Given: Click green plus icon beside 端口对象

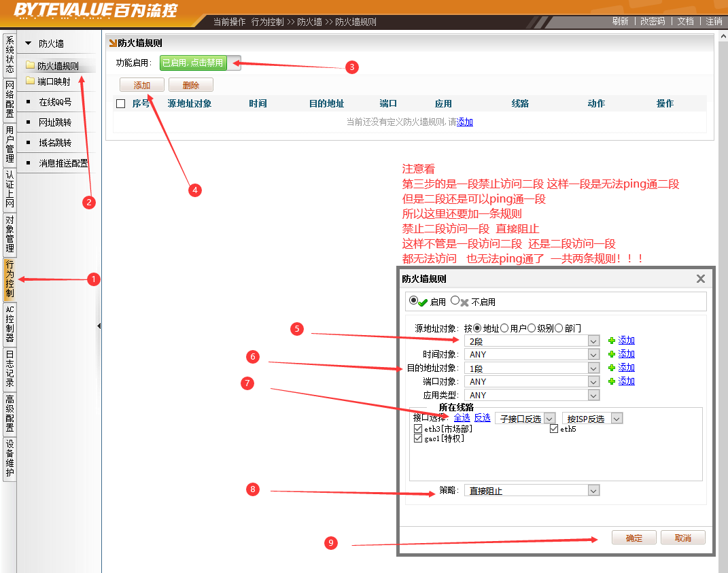Looking at the screenshot, I should click(612, 381).
